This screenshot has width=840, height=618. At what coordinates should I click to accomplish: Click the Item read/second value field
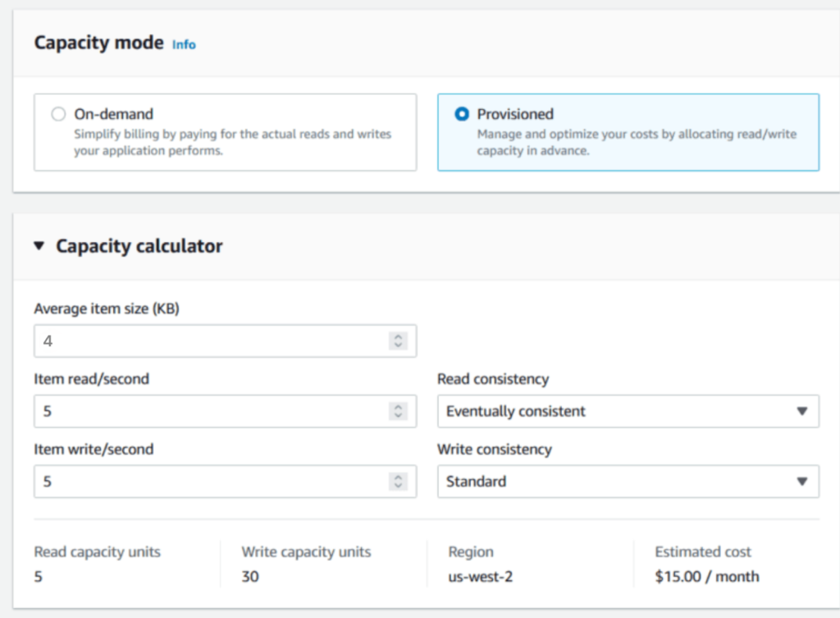tap(205, 411)
